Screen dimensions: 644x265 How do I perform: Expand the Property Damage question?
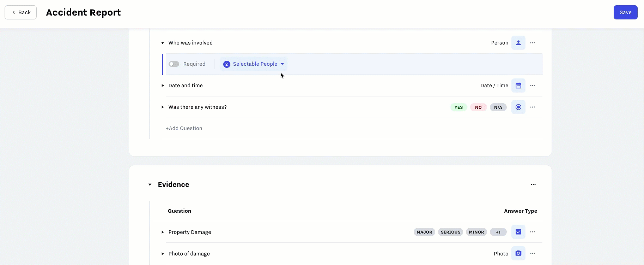click(x=163, y=232)
